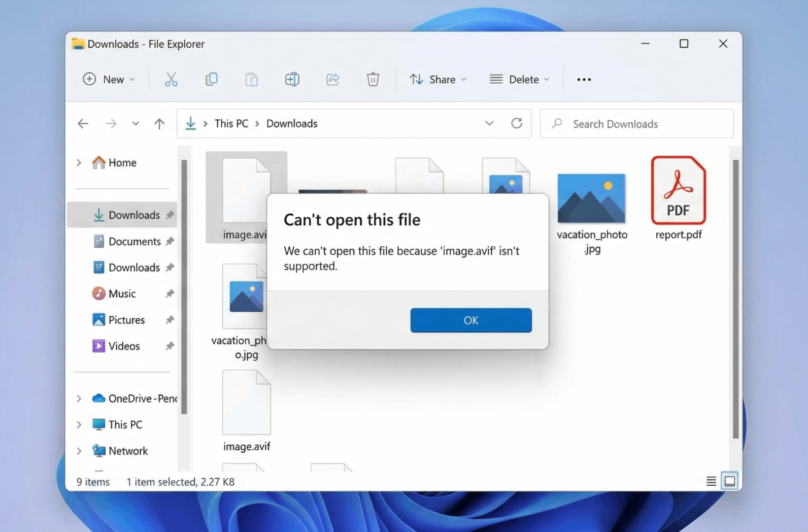Click the '1 item selected' status text
Image resolution: width=808 pixels, height=532 pixels.
pos(180,482)
